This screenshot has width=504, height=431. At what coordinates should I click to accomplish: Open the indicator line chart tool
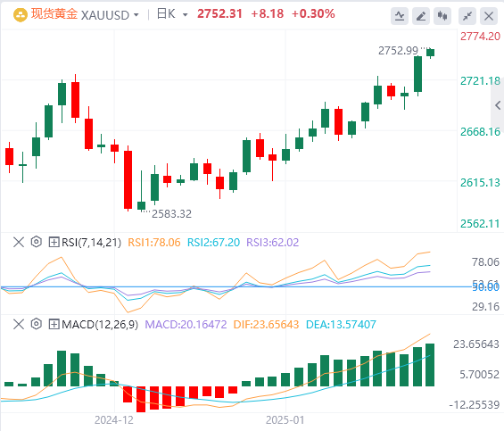point(400,16)
